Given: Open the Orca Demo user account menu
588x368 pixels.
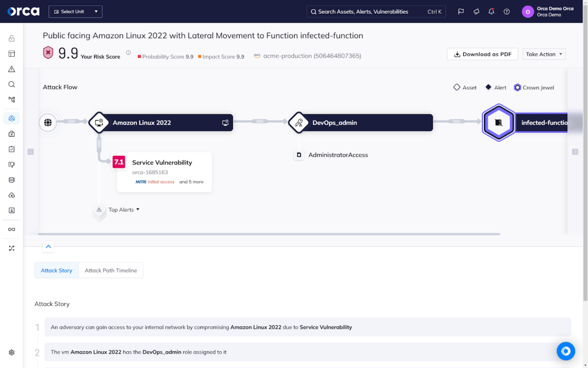Looking at the screenshot, I should click(548, 11).
